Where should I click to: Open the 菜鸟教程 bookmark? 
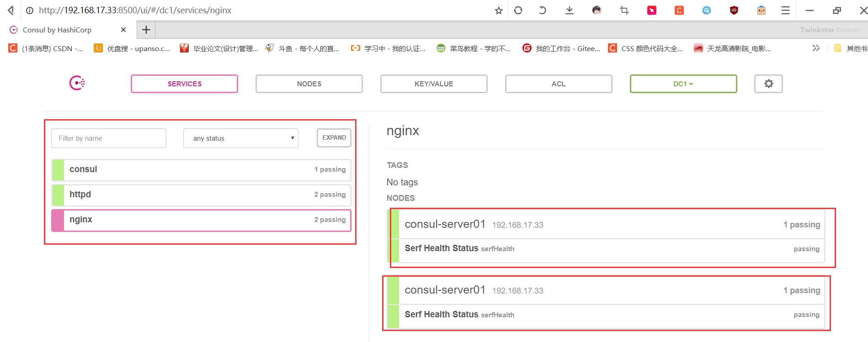pyautogui.click(x=474, y=48)
